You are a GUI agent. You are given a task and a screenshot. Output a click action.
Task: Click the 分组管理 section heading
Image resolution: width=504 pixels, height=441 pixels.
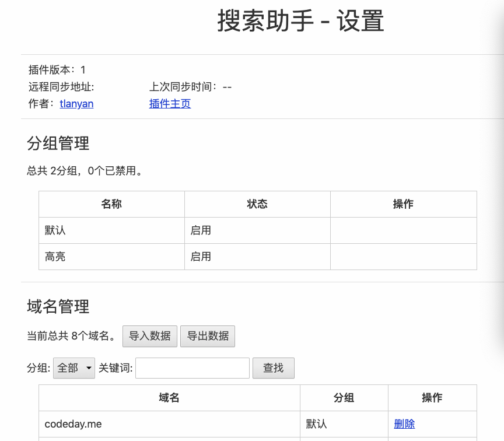click(x=58, y=143)
